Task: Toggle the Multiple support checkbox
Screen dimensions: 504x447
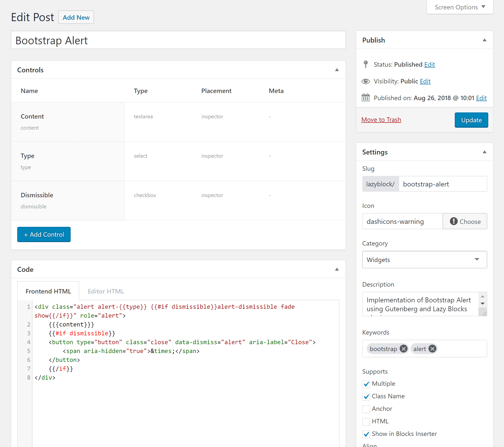Action: pos(366,384)
